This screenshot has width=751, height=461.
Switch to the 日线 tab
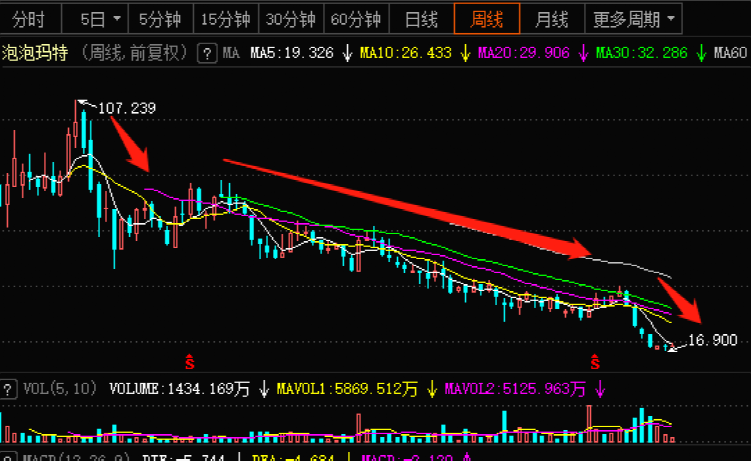421,19
